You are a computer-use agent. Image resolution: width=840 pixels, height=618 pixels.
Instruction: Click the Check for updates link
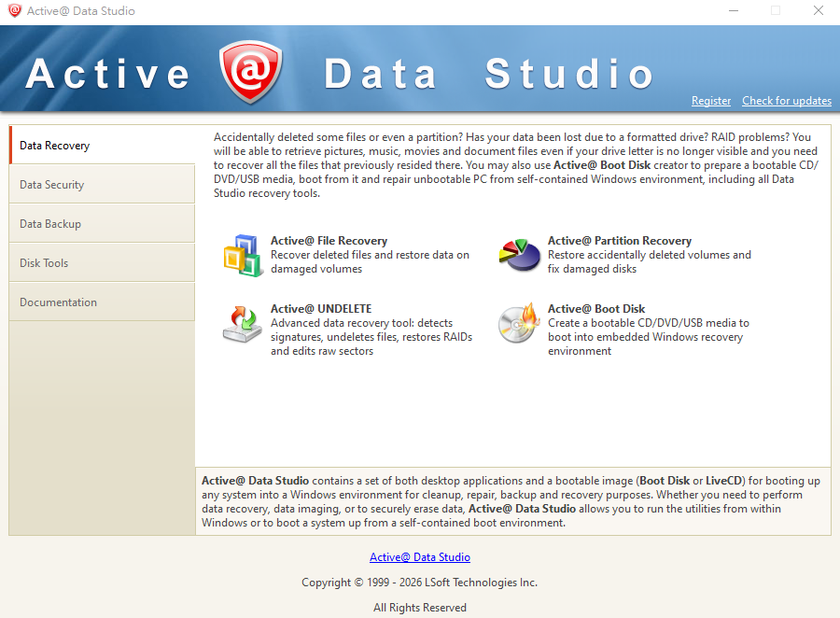click(787, 101)
